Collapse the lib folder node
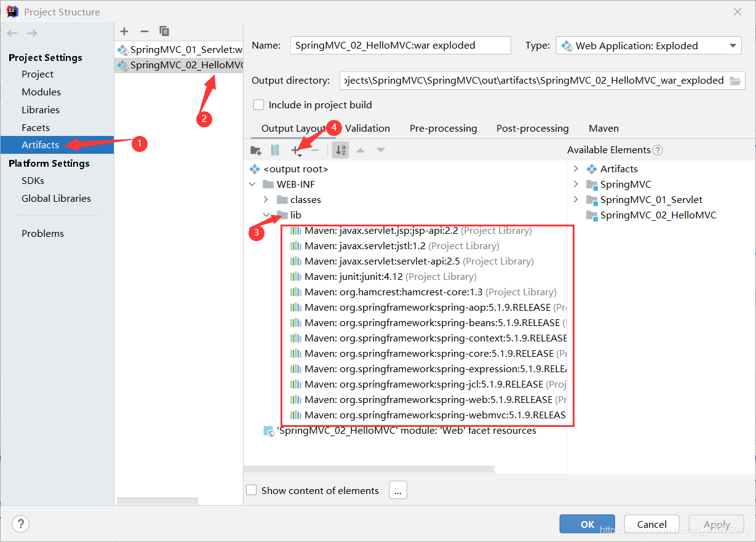 click(266, 215)
